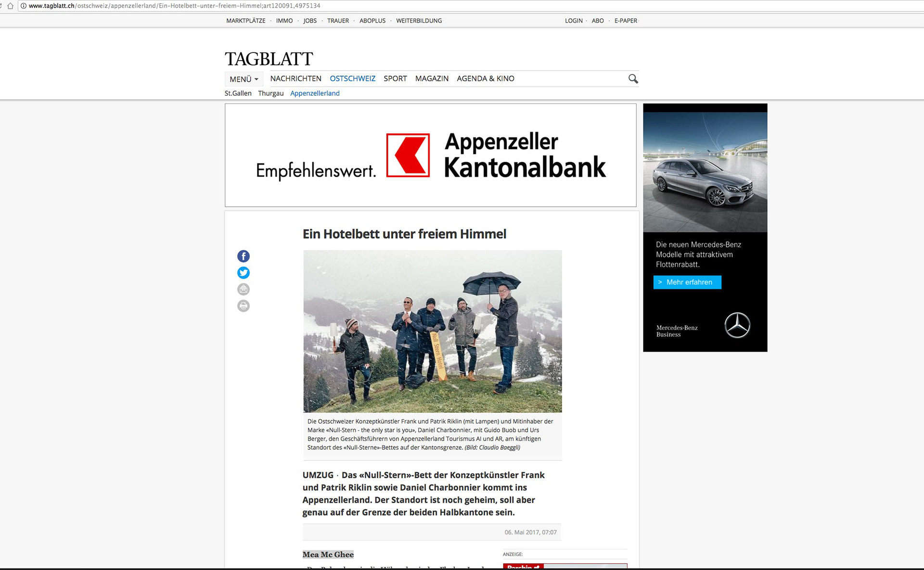Click the Mercedes-Benz star logo

pyautogui.click(x=737, y=325)
